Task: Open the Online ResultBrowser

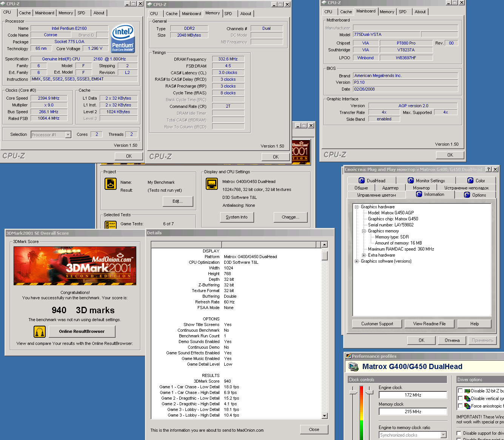Action: [82, 331]
